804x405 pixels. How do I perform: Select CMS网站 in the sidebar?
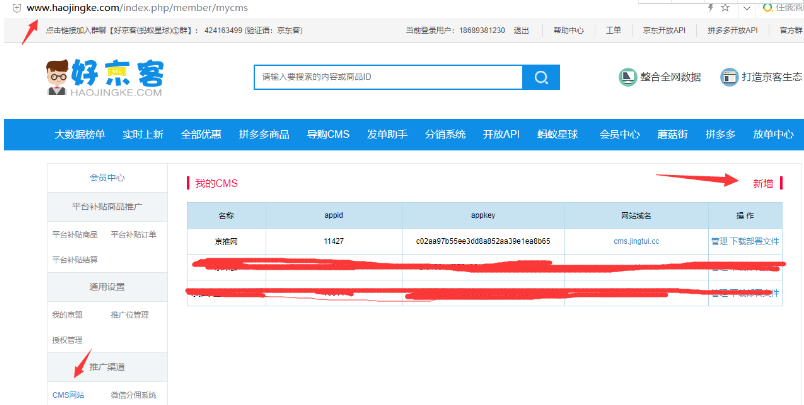pos(68,395)
